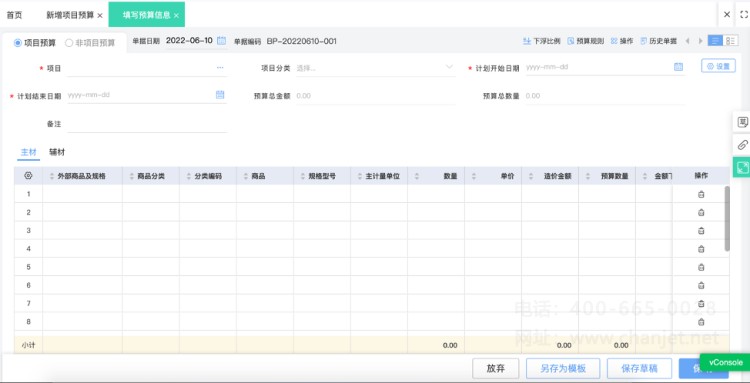Close the 填写预算信息 tab
The height and width of the screenshot is (383, 750).
coord(176,15)
